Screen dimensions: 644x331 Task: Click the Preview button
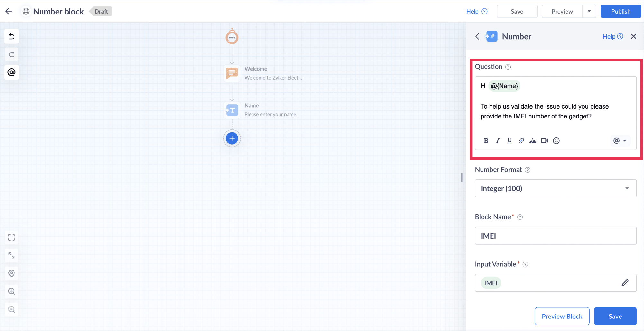pos(562,11)
